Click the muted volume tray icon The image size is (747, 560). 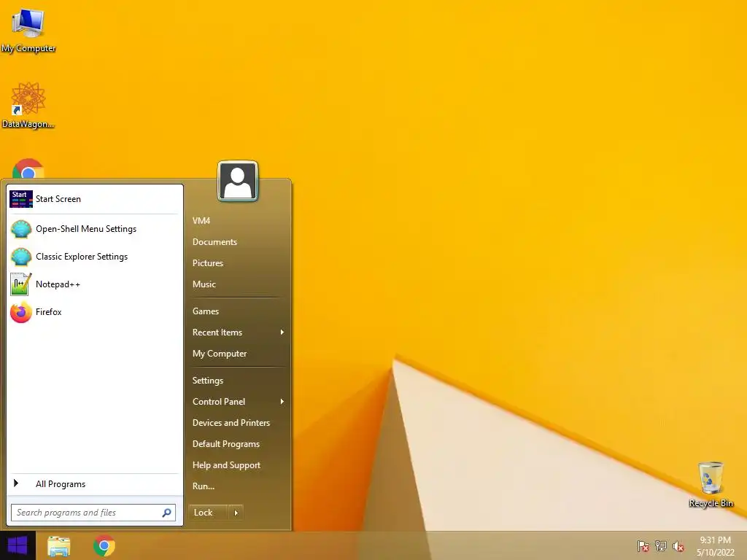point(678,546)
